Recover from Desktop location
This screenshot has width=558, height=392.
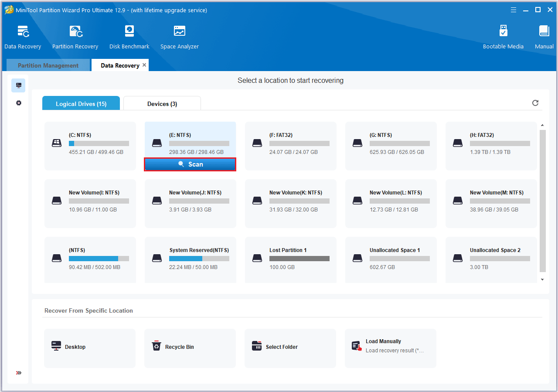[x=90, y=348]
